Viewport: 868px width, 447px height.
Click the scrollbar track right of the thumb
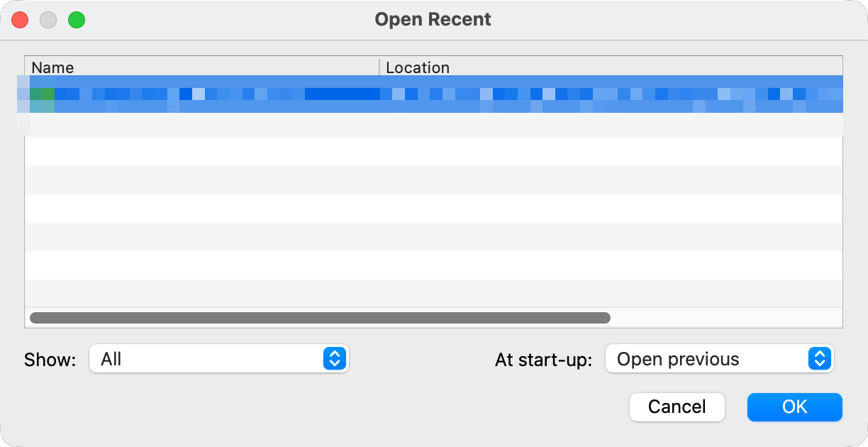tap(723, 318)
